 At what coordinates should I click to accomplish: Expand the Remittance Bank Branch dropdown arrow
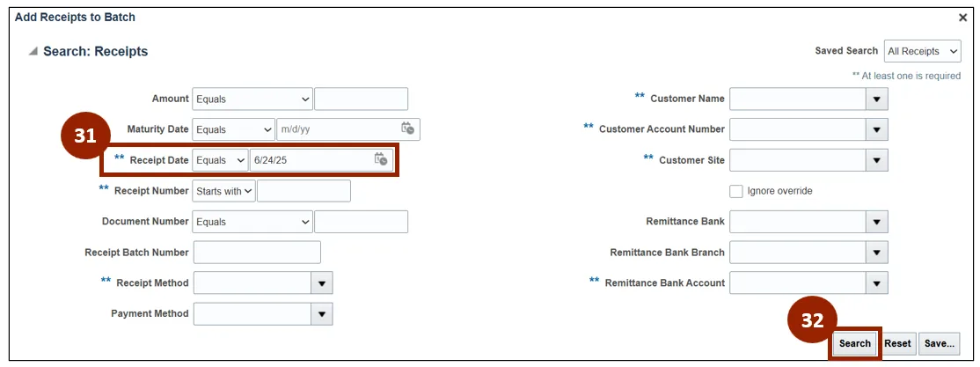[x=876, y=253]
